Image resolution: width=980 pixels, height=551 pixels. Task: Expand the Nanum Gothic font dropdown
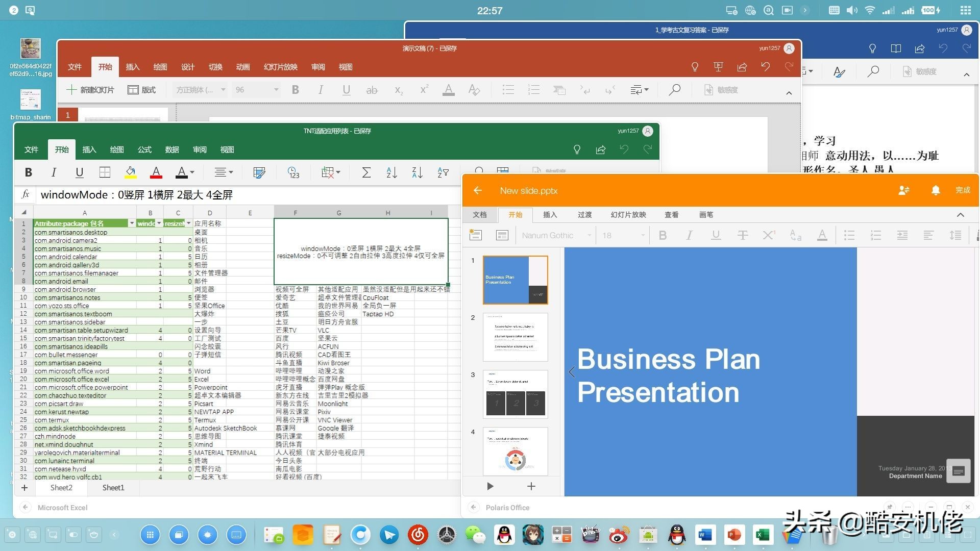[589, 235]
